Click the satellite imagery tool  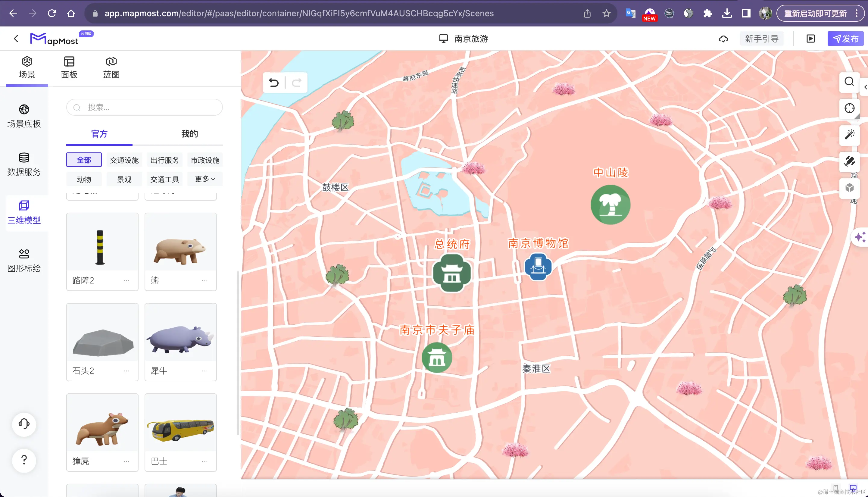(x=849, y=161)
